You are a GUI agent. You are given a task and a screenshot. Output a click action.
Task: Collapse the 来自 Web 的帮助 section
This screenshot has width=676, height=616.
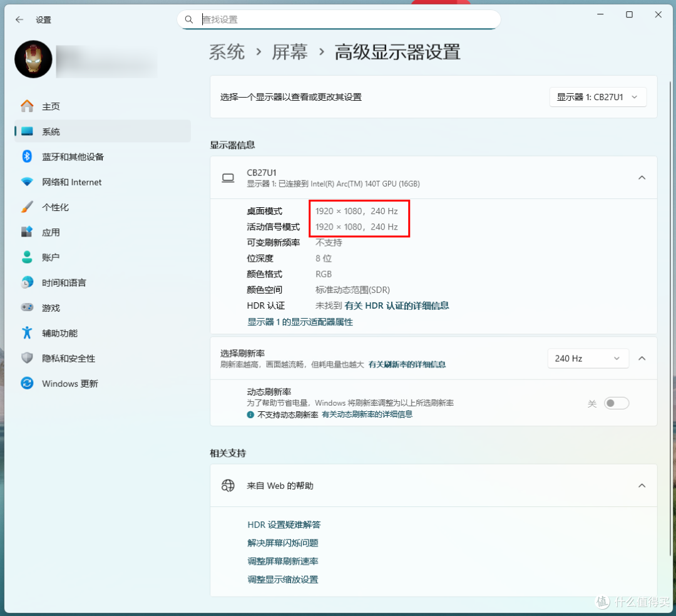642,485
